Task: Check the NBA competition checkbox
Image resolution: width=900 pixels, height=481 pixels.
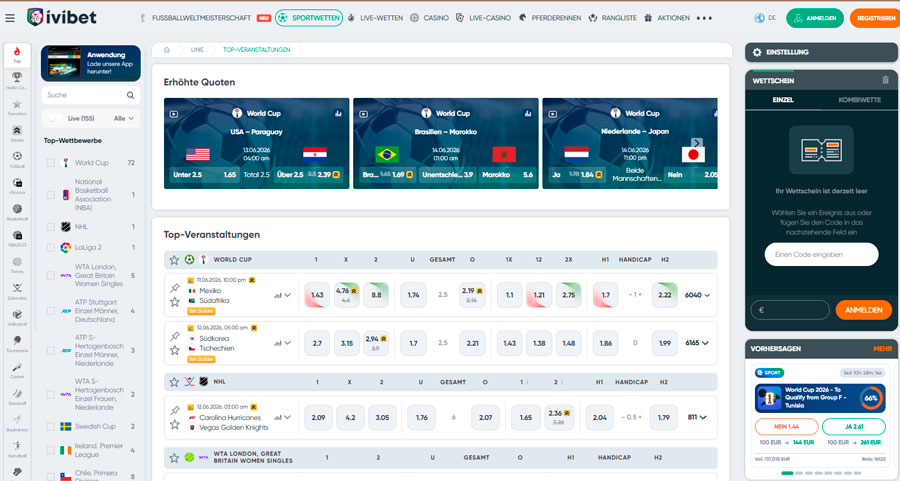Action: (51, 195)
